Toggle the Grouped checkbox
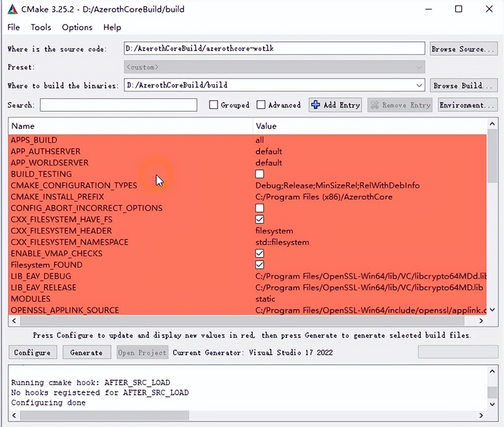 point(213,105)
